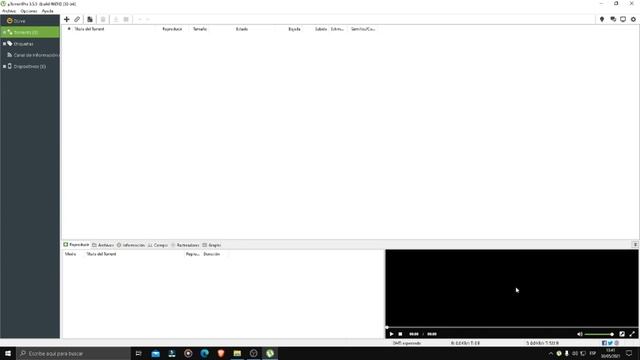The height and width of the screenshot is (360, 640).
Task: Open the Ayuda menu
Action: [x=47, y=11]
